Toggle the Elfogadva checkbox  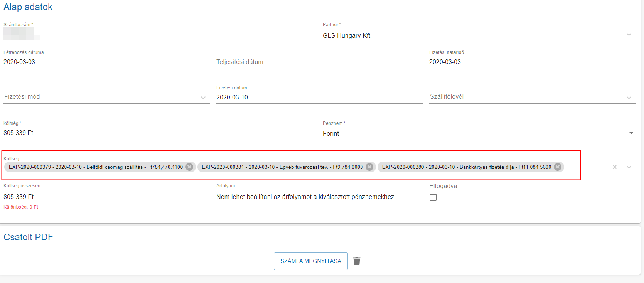[433, 197]
